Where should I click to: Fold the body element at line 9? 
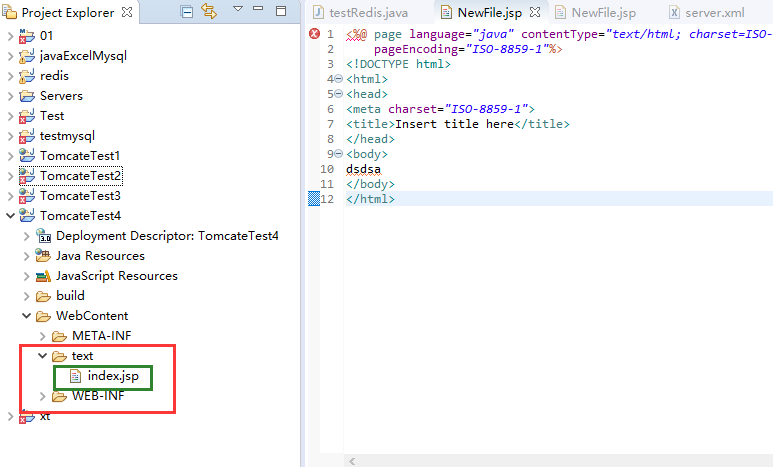(x=339, y=154)
